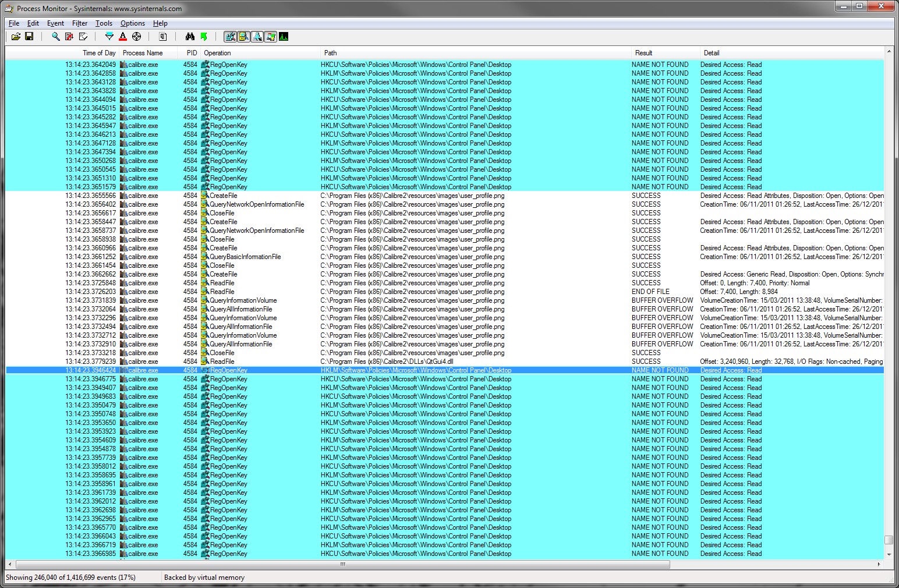Click the Process Monitor title bar icon
The width and height of the screenshot is (899, 588).
click(9, 9)
